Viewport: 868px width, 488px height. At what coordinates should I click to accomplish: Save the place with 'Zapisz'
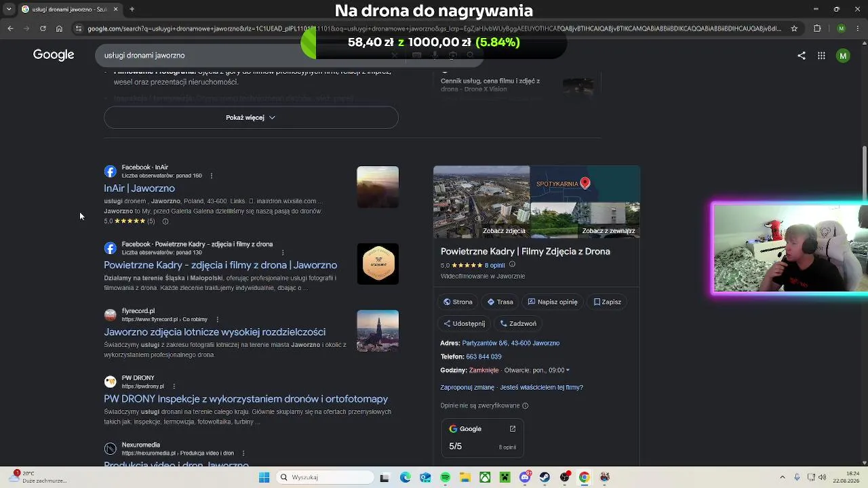tap(607, 302)
